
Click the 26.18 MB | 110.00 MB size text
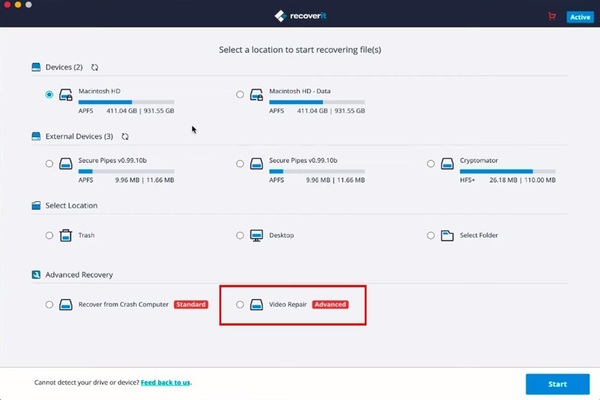pyautogui.click(x=522, y=180)
